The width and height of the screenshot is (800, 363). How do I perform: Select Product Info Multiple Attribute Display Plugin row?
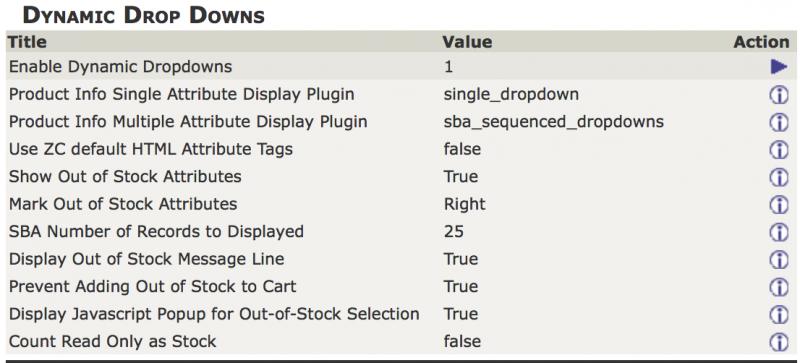[x=400, y=122]
